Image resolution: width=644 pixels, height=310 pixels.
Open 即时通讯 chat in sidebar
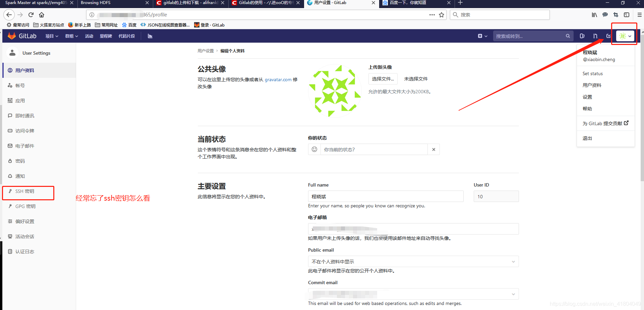[39, 116]
